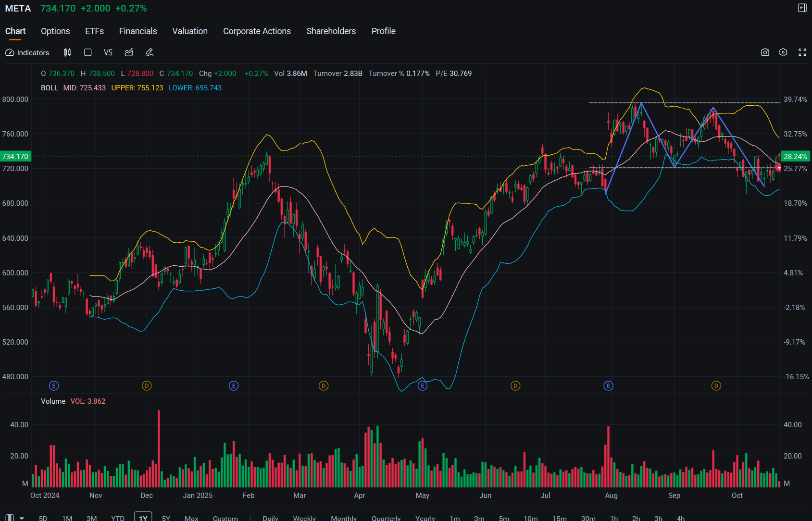The width and height of the screenshot is (812, 521).
Task: Go to the Financials tab
Action: [138, 31]
